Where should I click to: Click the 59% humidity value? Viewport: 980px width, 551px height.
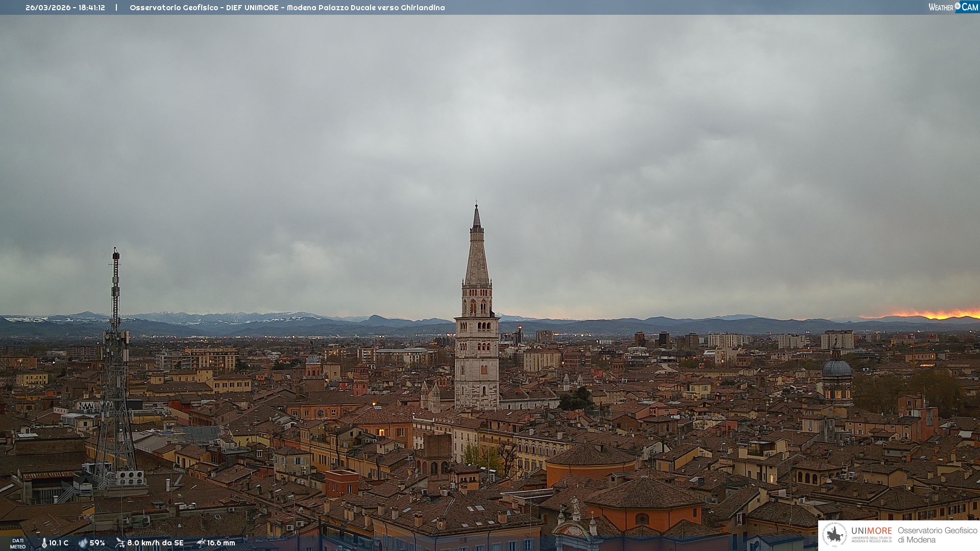(x=97, y=543)
